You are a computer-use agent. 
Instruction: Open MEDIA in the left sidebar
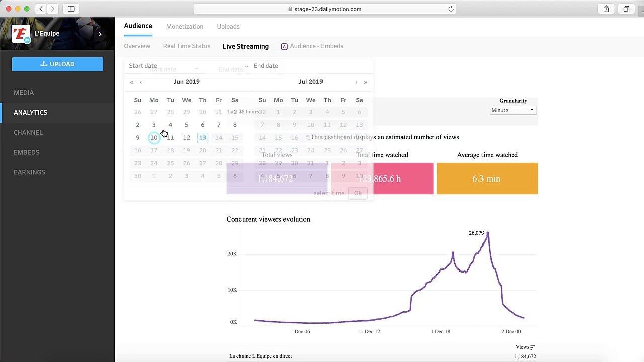(x=24, y=93)
